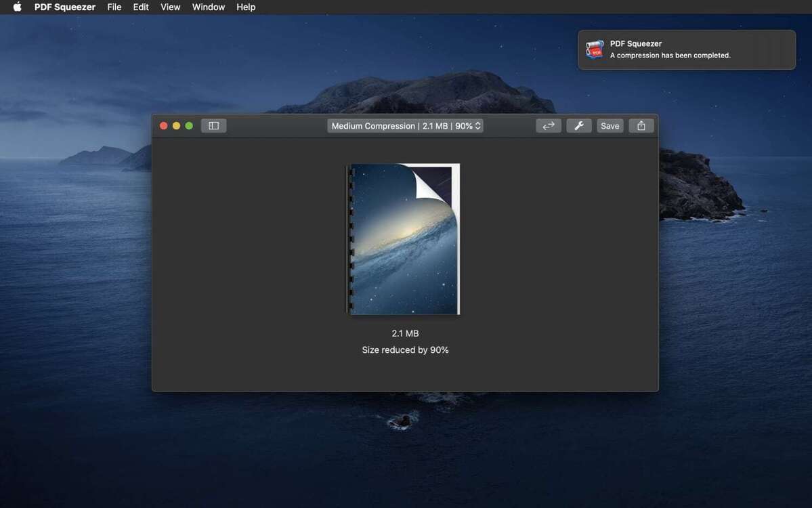This screenshot has width=812, height=508.
Task: Open the File menu
Action: [114, 7]
